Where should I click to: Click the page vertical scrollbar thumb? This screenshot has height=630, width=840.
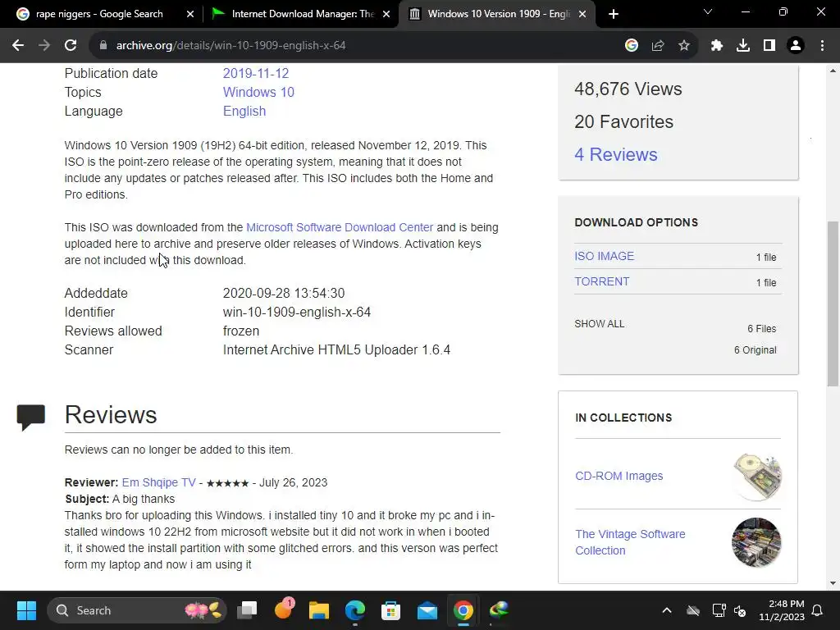click(x=833, y=304)
